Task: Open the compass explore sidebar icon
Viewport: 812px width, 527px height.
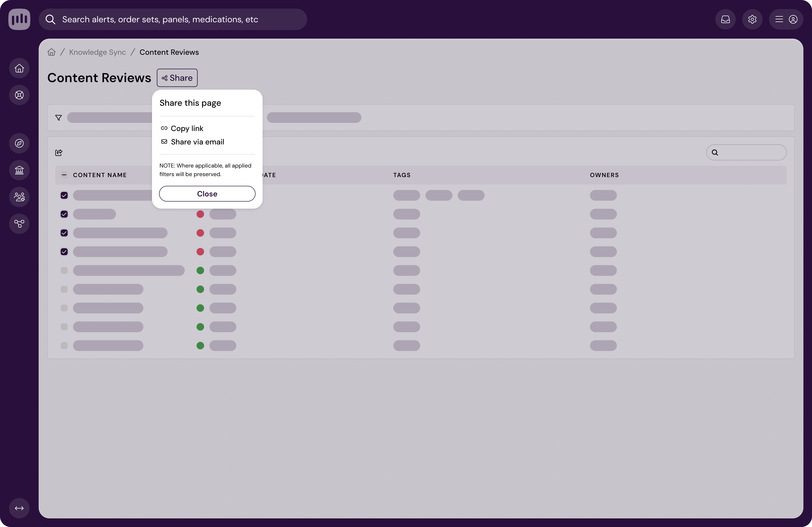Action: coord(19,143)
